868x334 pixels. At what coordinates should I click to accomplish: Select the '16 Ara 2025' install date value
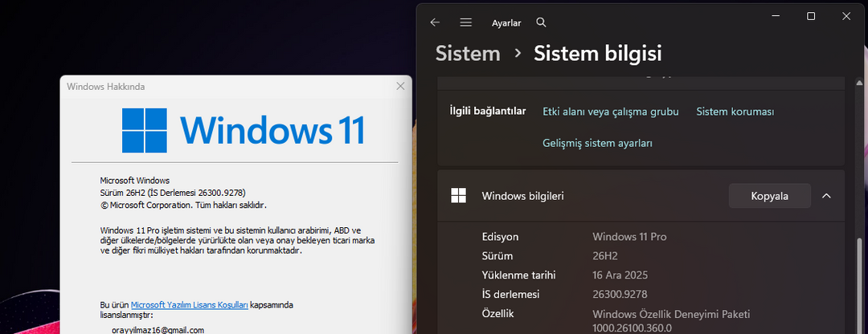620,275
